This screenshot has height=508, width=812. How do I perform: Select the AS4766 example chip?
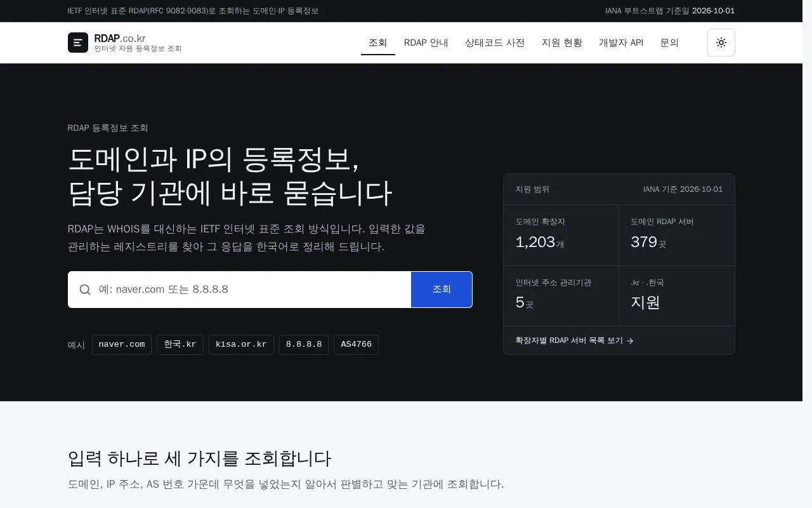point(356,345)
